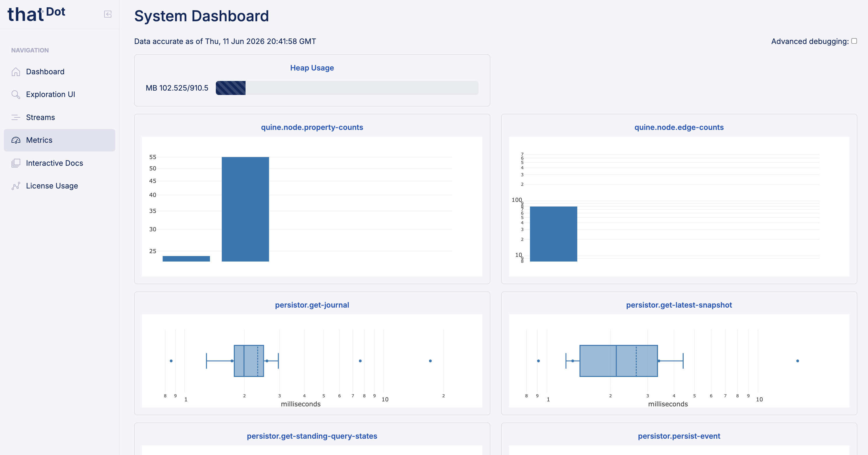
Task: Click the Metrics gauge icon
Action: point(16,140)
